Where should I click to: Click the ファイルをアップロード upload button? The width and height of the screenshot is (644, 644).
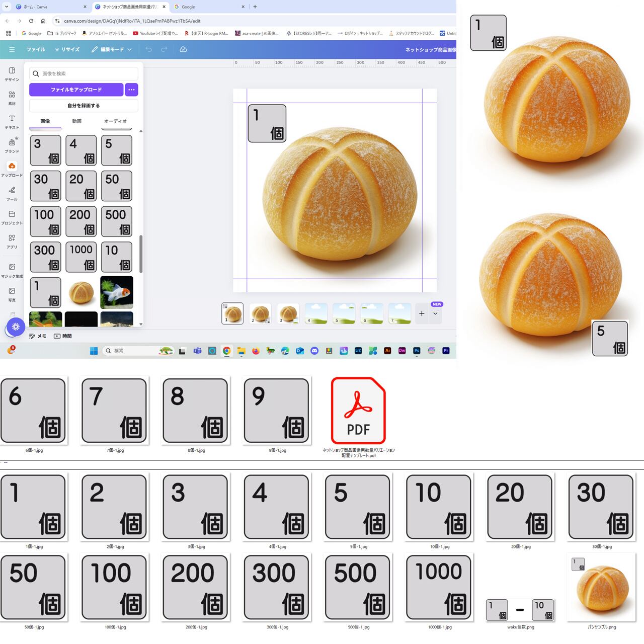click(x=76, y=90)
